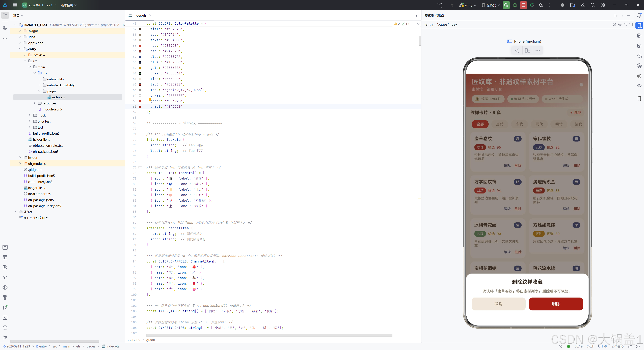Open the 预览器 device dropdown

point(491,5)
